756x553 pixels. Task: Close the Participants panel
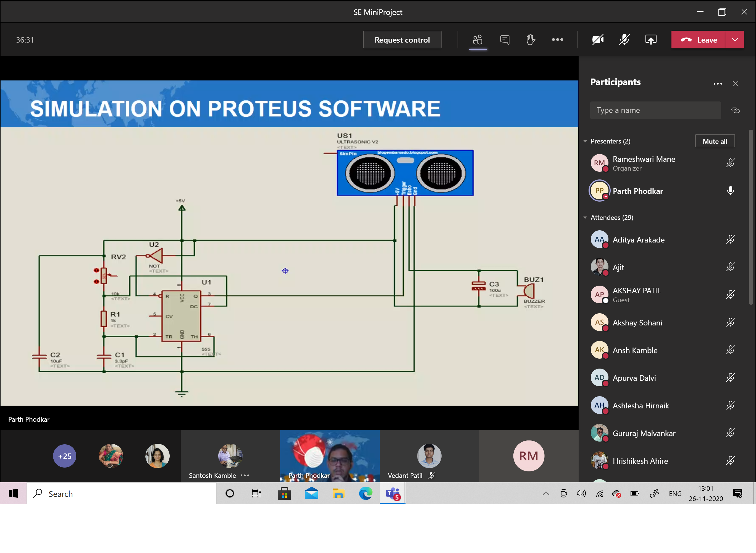point(735,84)
